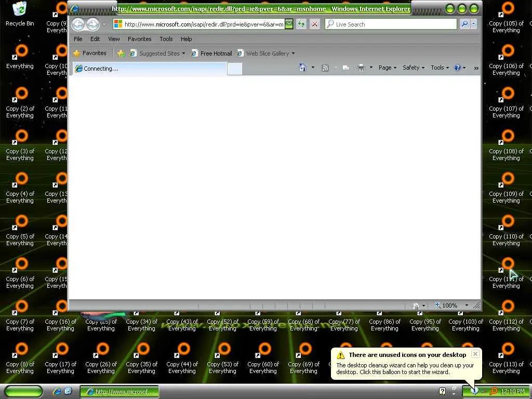The image size is (532, 399).
Task: Select Copy (2) of Everything shortcut
Action: coord(20,103)
